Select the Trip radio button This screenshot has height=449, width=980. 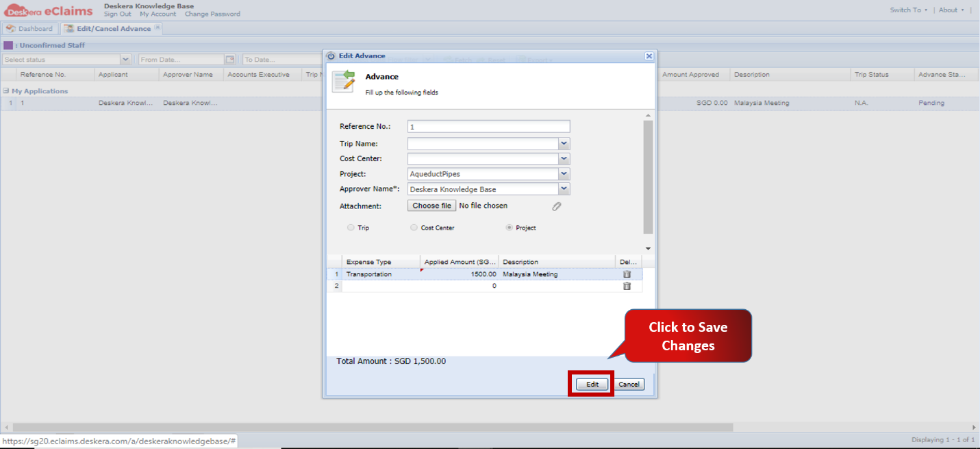click(351, 228)
